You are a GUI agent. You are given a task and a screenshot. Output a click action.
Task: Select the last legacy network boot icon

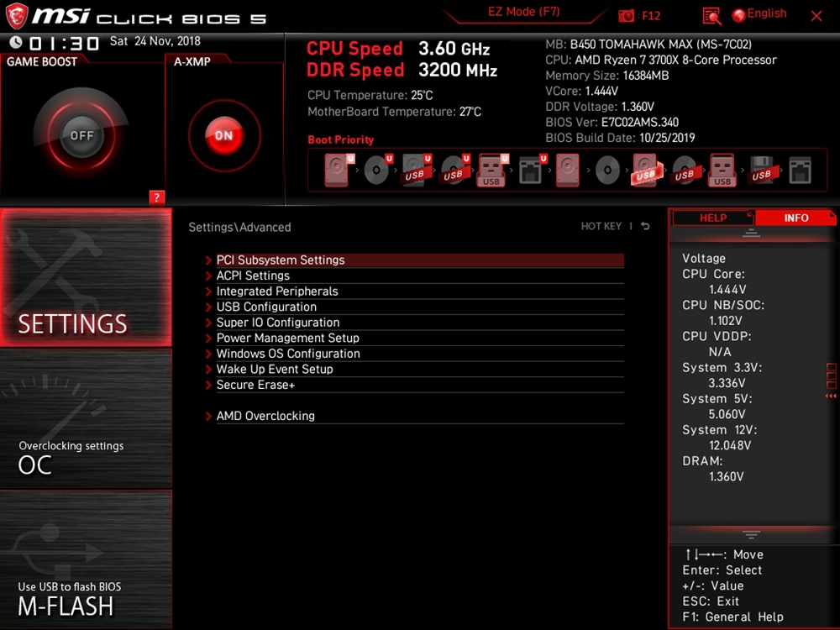point(800,171)
